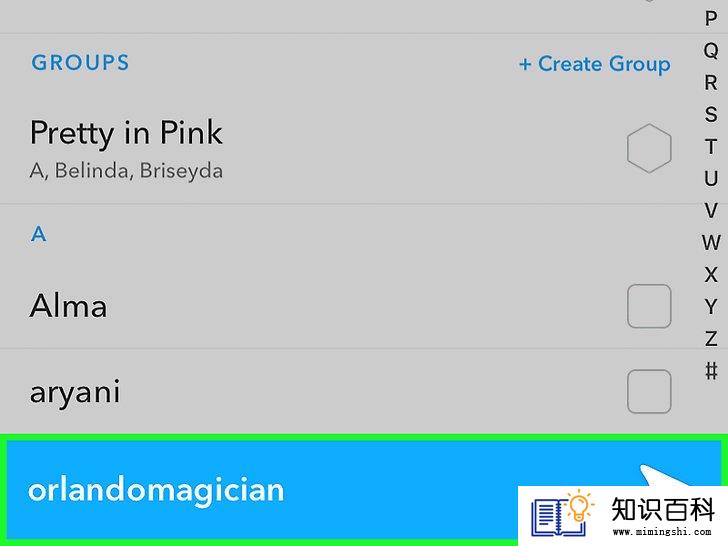Screen dimensions: 728x546
Task: Click the book lightbulb logo icon
Action: 562,514
